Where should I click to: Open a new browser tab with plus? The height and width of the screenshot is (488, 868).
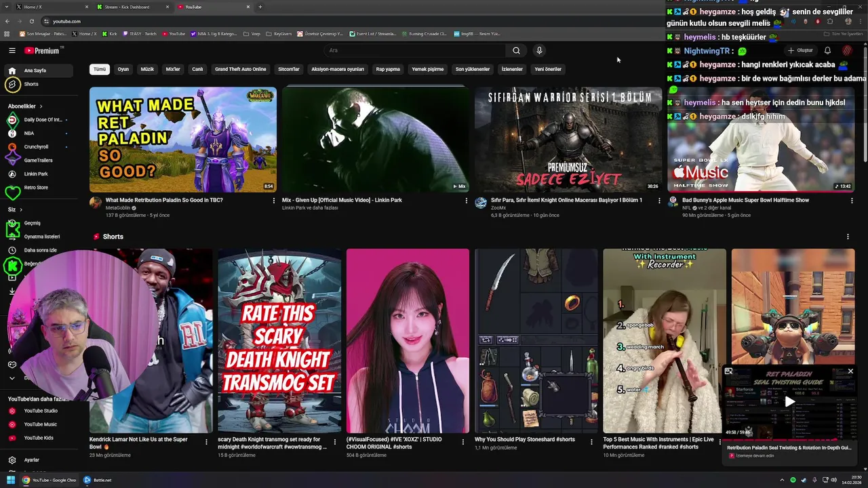260,7
